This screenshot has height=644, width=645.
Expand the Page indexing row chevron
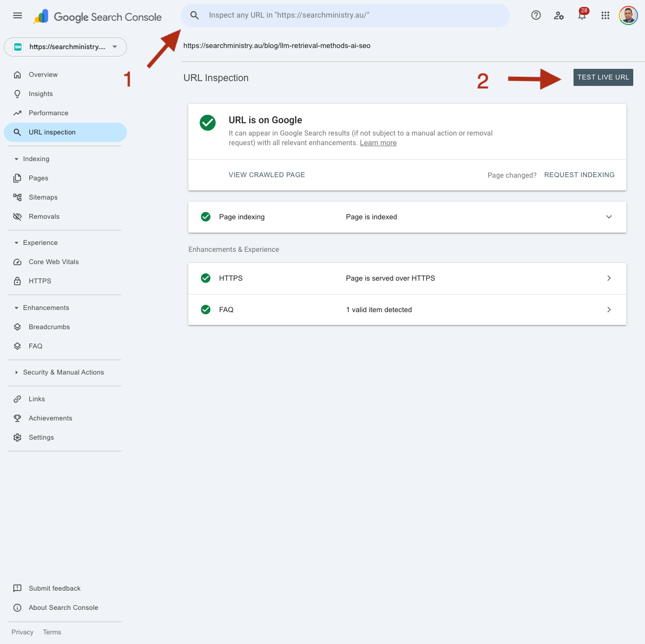click(609, 217)
